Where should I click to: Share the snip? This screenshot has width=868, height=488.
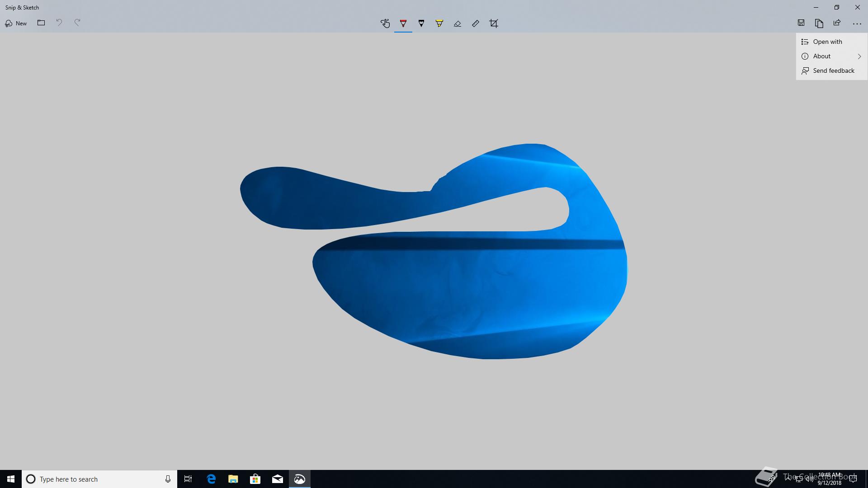tap(837, 23)
